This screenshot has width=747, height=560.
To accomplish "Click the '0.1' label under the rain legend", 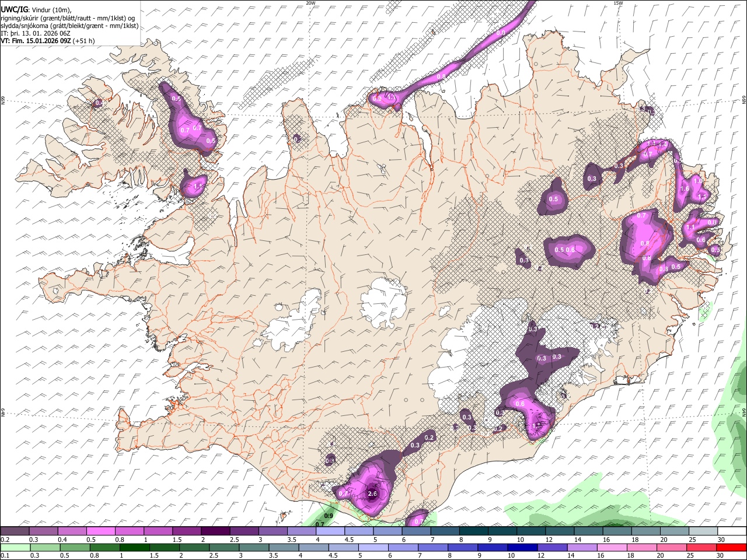I will pos(5,556).
